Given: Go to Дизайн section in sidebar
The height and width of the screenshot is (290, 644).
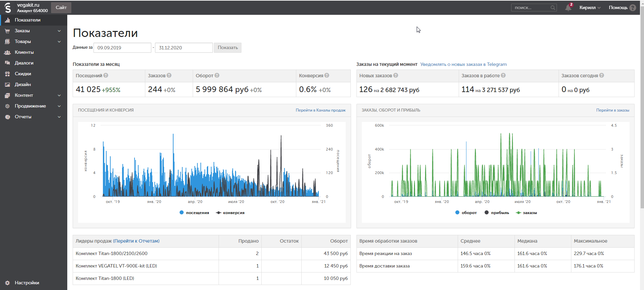Looking at the screenshot, I should click(23, 85).
